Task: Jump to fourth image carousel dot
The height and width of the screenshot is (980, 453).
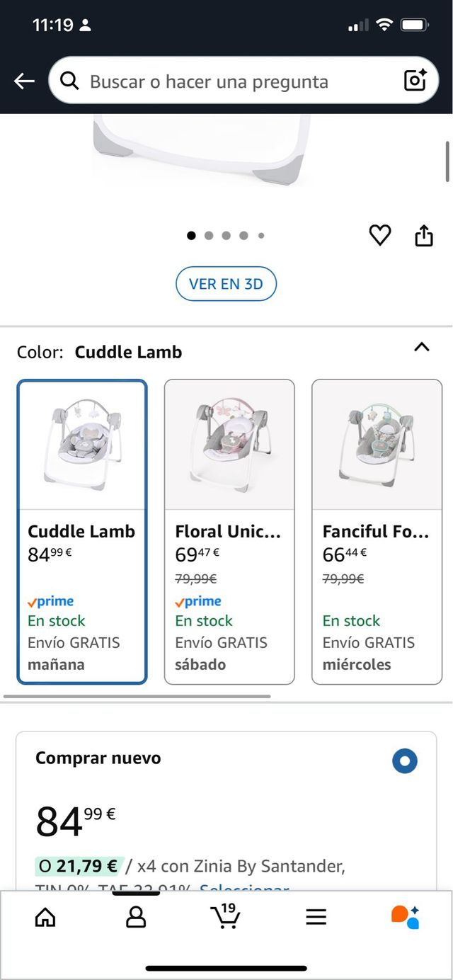Action: click(243, 236)
